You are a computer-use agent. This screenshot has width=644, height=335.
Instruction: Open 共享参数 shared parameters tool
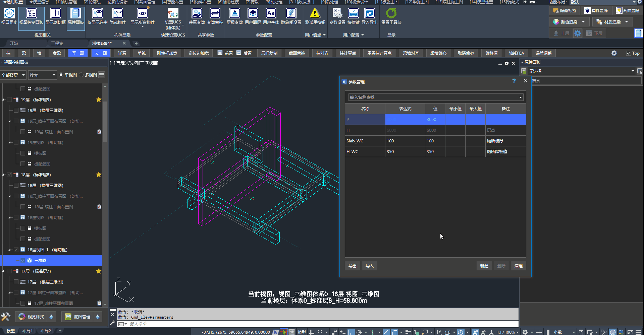(x=197, y=14)
